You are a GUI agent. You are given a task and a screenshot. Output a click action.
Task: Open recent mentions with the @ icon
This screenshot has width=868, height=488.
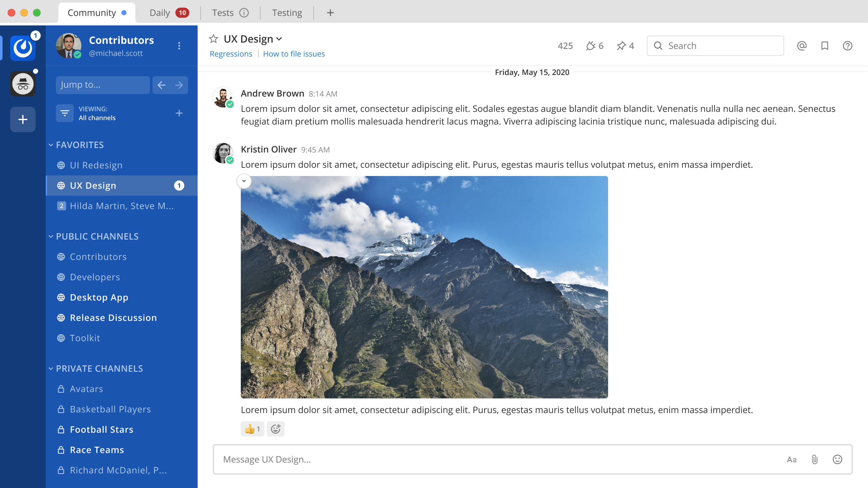[x=802, y=45]
